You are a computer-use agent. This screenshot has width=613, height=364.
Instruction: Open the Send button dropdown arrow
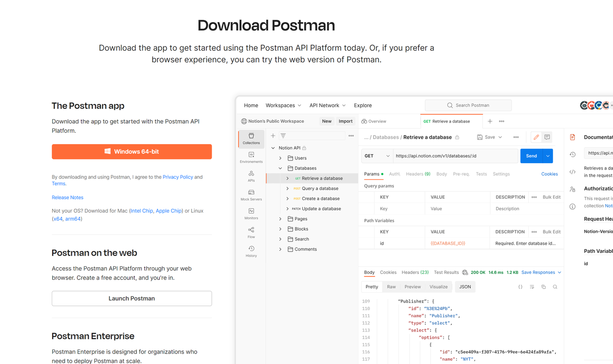click(548, 156)
